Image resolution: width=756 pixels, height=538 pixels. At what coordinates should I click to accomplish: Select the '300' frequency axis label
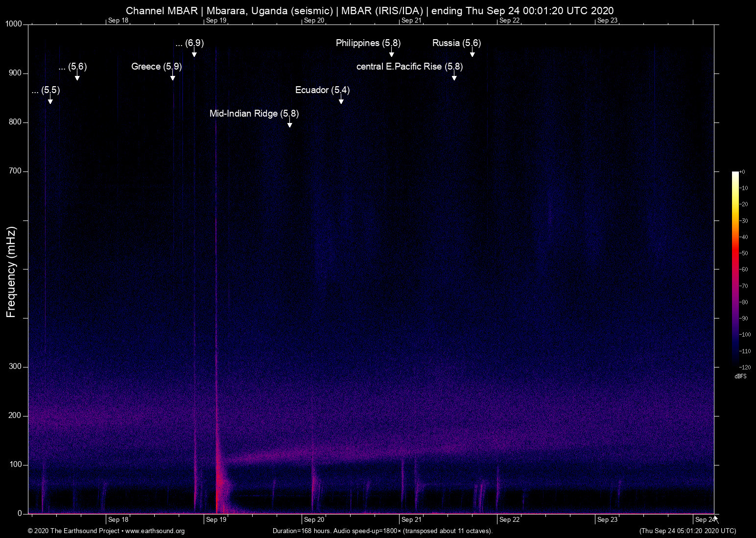tap(16, 367)
